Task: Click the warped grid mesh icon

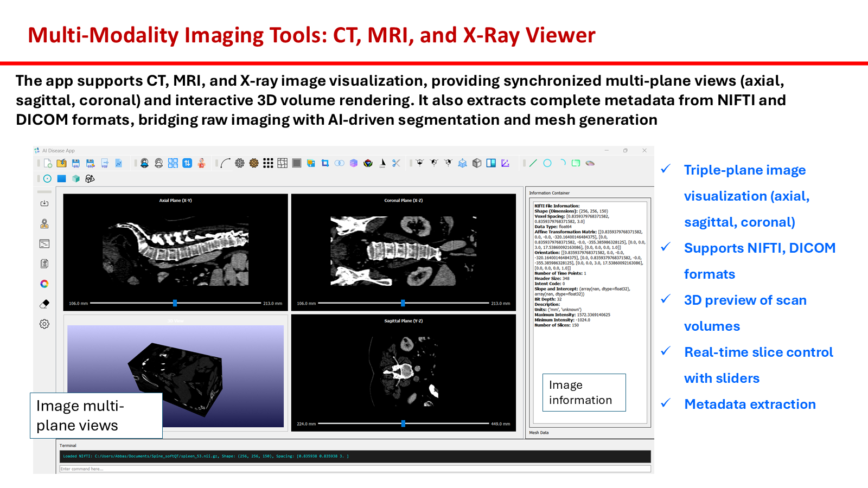Action: [283, 163]
